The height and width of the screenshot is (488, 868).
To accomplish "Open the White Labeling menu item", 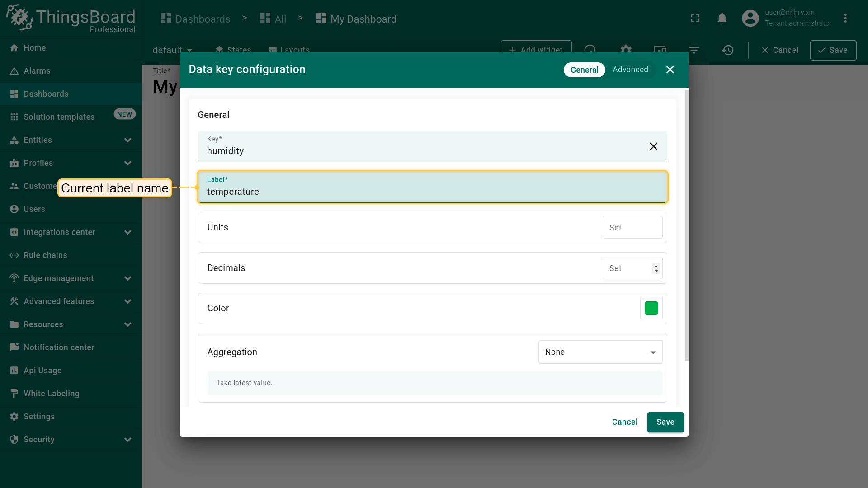I will (x=52, y=394).
